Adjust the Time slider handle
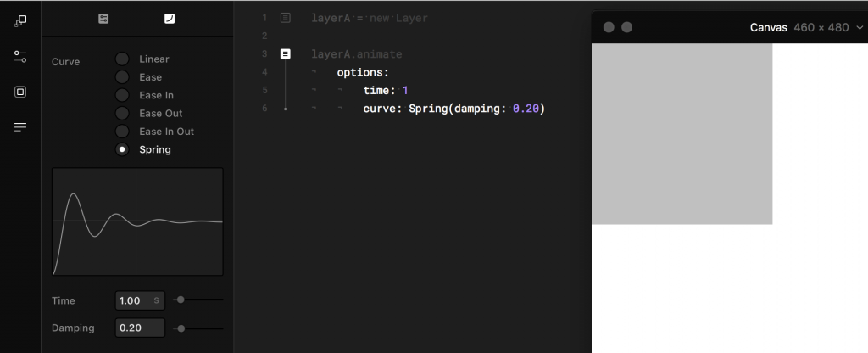Image resolution: width=868 pixels, height=353 pixels. tap(181, 300)
